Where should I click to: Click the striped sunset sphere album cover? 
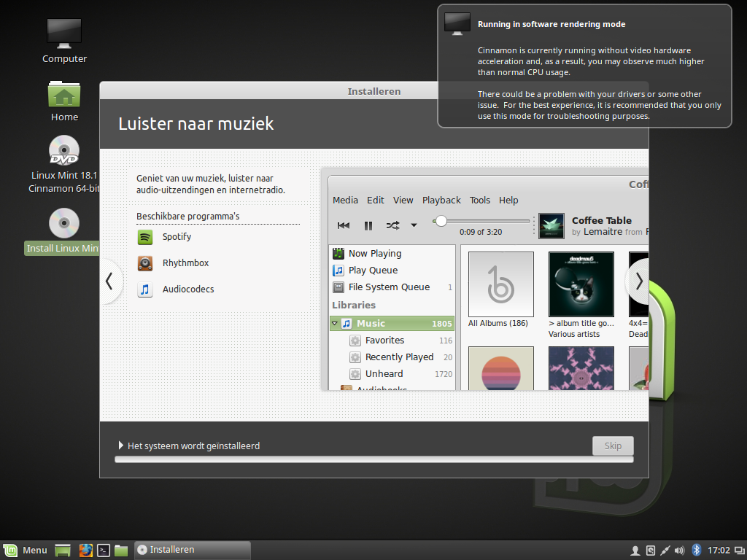pyautogui.click(x=500, y=368)
